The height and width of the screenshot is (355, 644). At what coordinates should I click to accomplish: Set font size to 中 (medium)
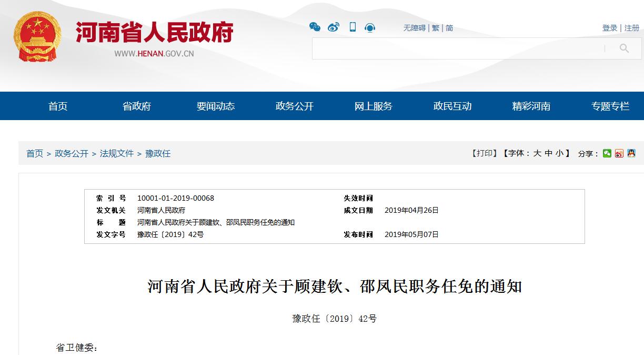tap(549, 153)
